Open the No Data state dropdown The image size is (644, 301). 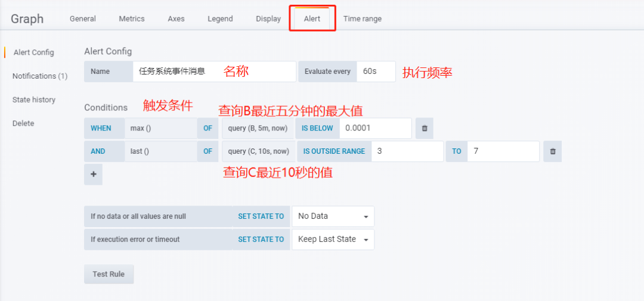click(333, 216)
